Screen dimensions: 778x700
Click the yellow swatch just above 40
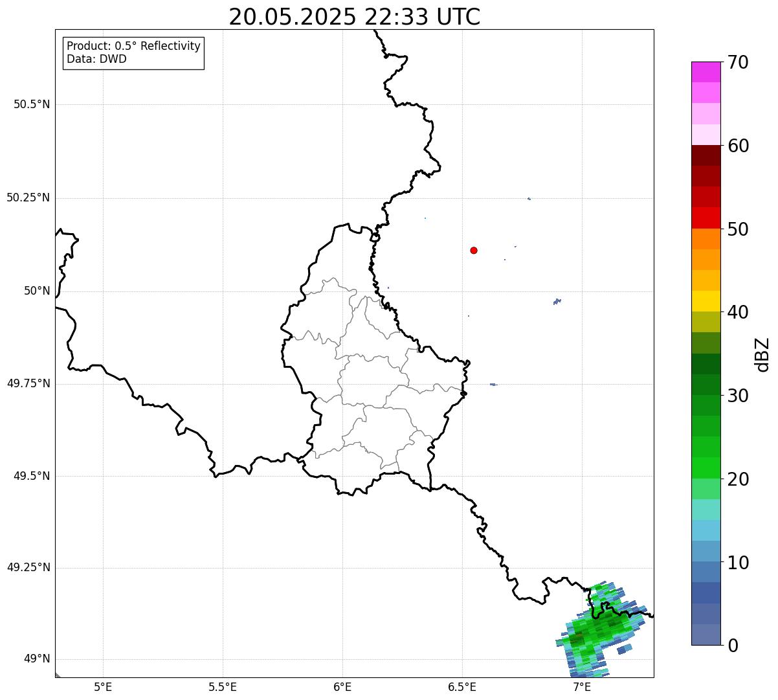point(706,301)
